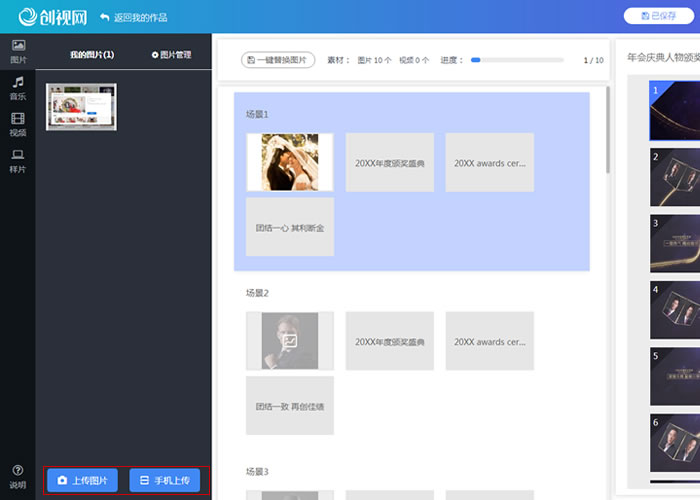
Task: Open the 样片 sidebar panel
Action: pyautogui.click(x=18, y=161)
